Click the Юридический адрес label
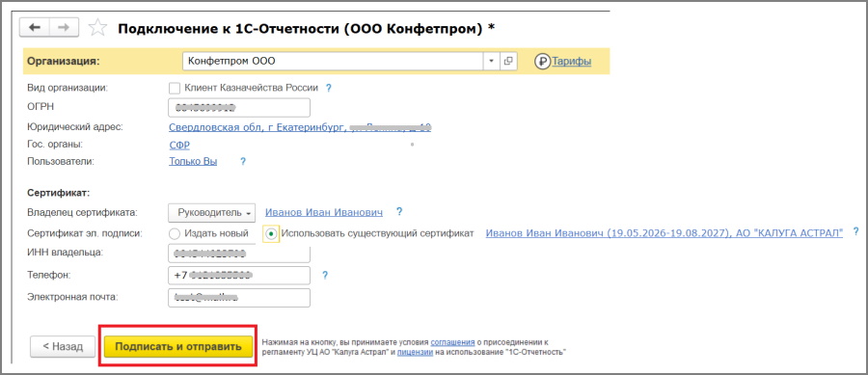Image resolution: width=868 pixels, height=375 pixels. (74, 127)
